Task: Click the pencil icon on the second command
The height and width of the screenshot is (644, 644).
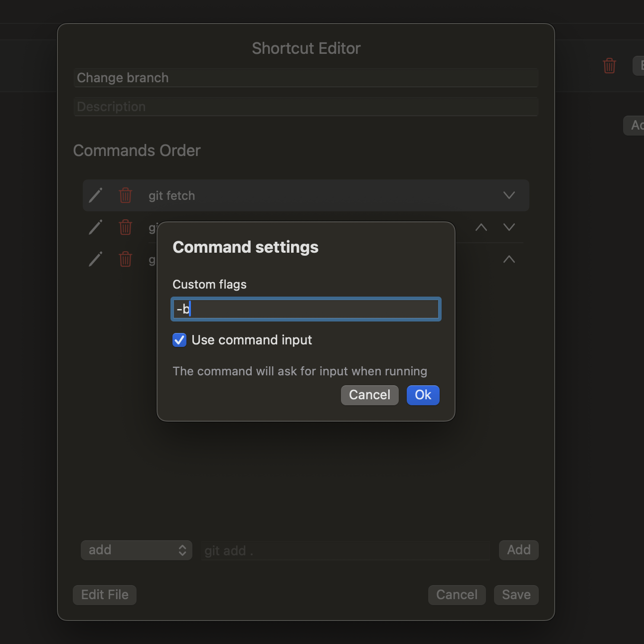Action: point(95,227)
